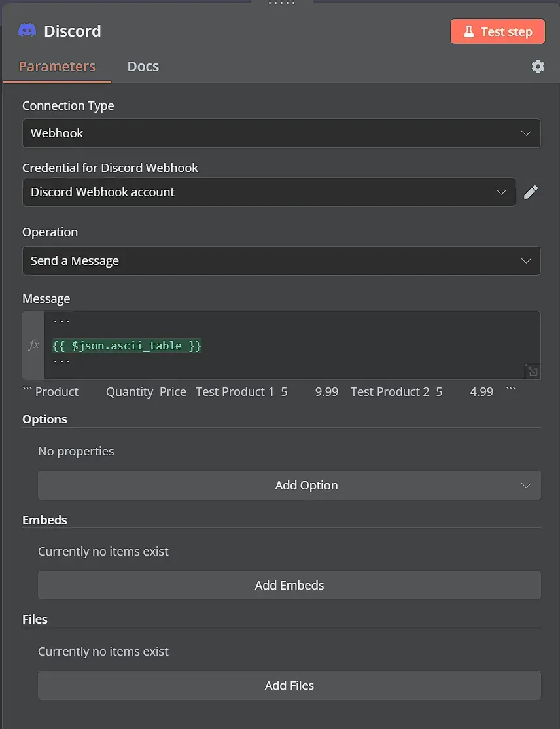Click the fx expression icon beside Message
560x729 pixels.
(34, 345)
